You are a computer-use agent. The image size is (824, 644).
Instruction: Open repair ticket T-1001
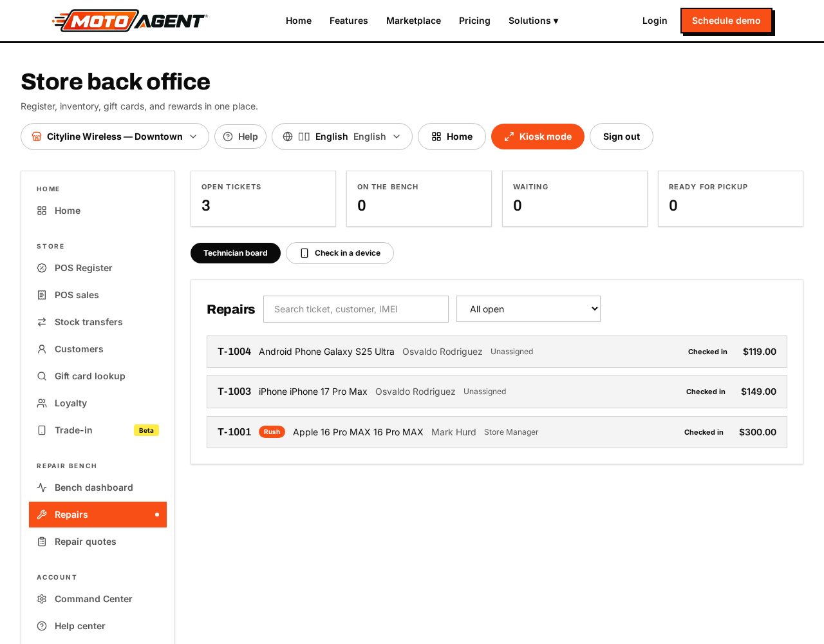[x=497, y=432]
